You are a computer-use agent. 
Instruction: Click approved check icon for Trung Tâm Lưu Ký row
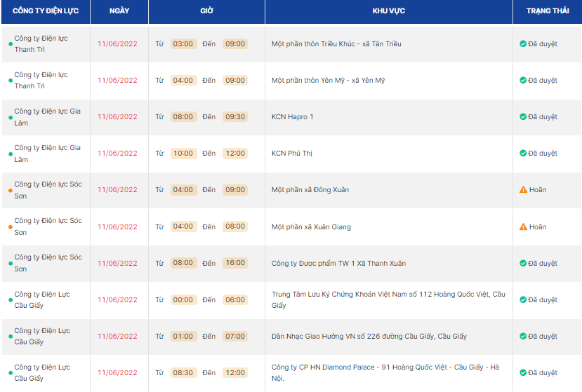click(x=523, y=299)
